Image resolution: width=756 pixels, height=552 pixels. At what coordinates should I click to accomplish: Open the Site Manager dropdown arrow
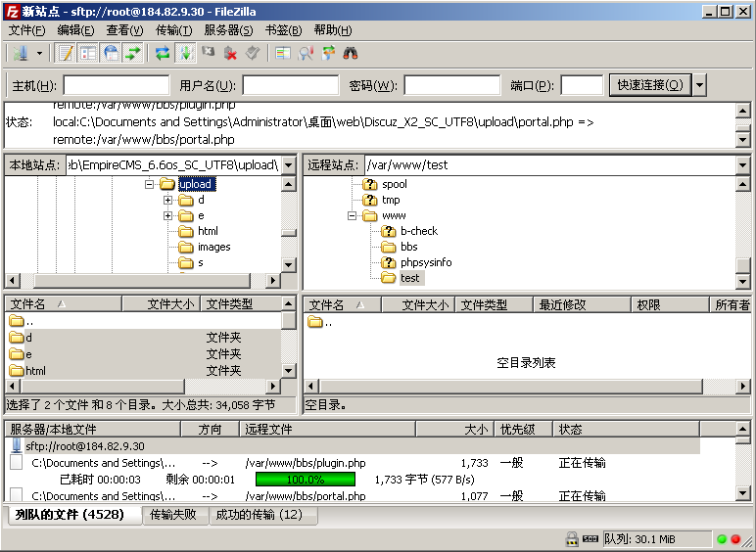coord(40,53)
